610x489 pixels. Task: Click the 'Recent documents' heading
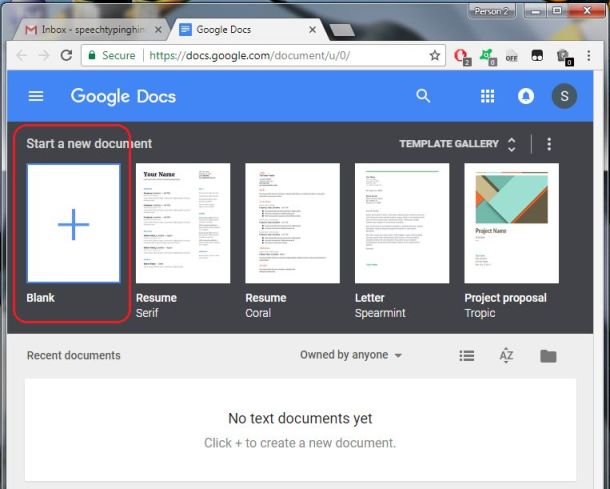click(x=74, y=355)
